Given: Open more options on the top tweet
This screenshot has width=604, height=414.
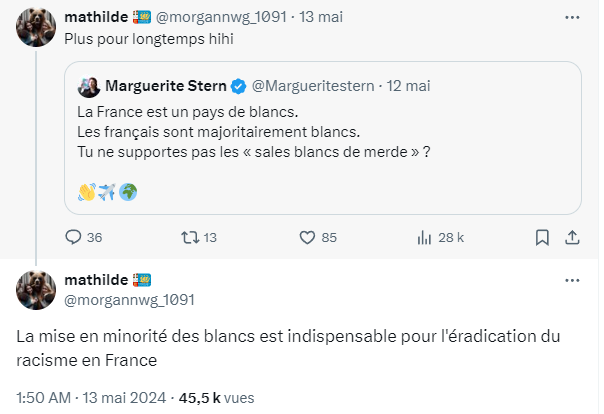Looking at the screenshot, I should tap(571, 18).
